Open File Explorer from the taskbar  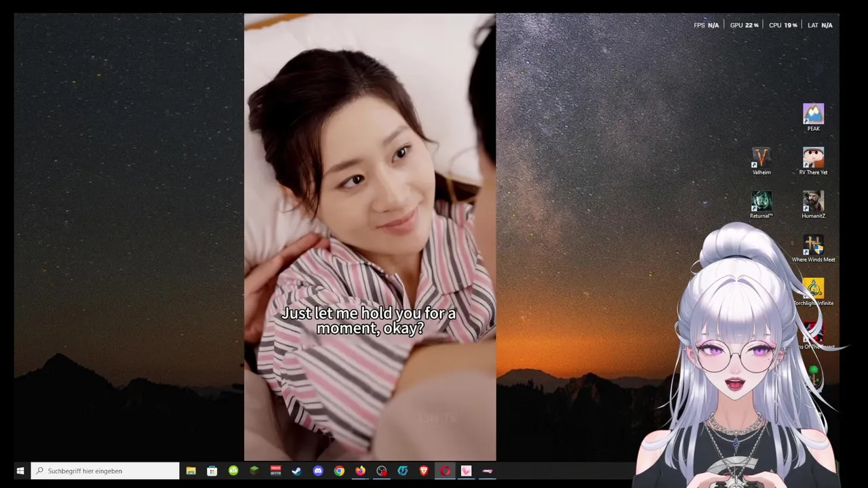click(x=191, y=470)
